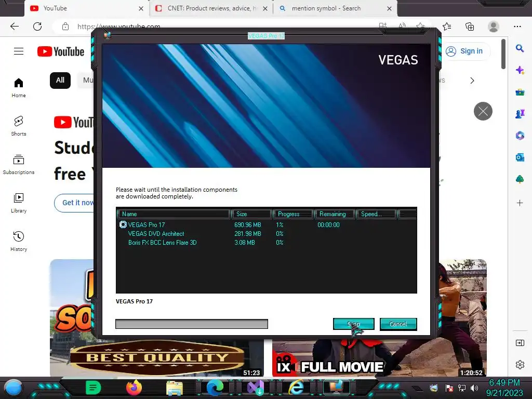532x399 pixels.
Task: Click the YouTube logo
Action: 61,51
